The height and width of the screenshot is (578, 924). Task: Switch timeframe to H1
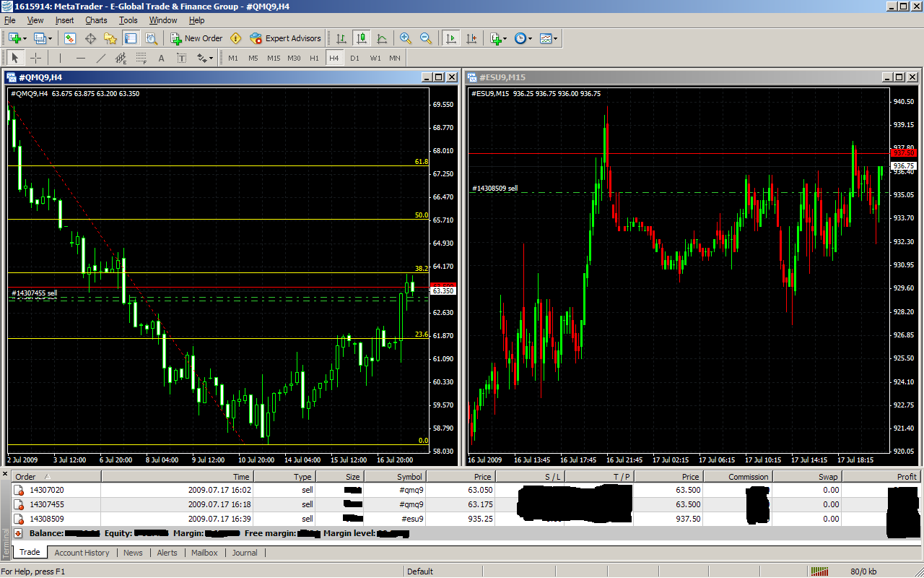pos(314,58)
